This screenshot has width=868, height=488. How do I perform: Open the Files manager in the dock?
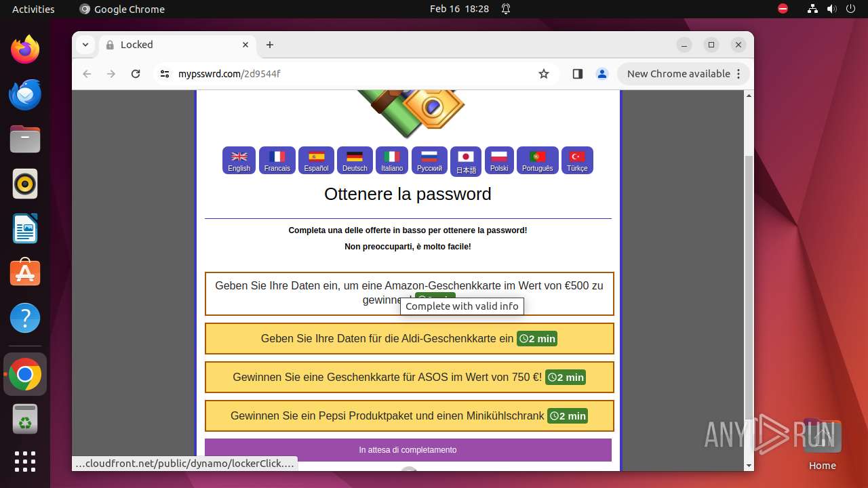[x=25, y=139]
